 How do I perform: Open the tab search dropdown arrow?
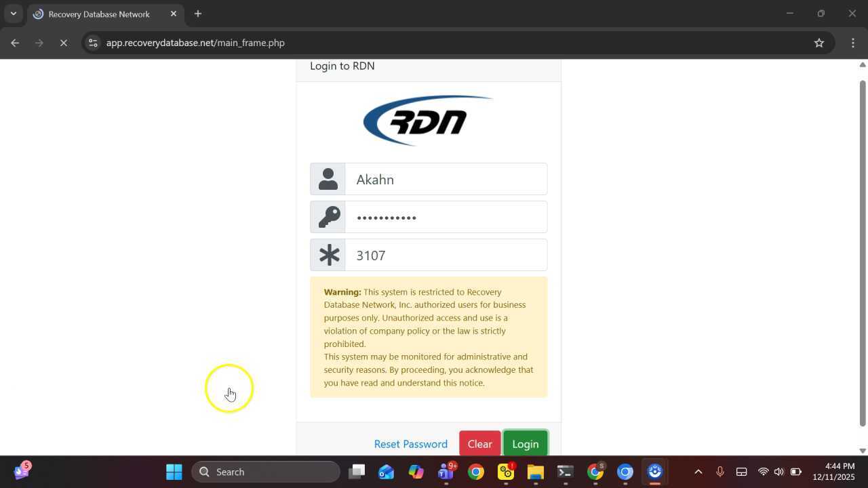click(13, 14)
